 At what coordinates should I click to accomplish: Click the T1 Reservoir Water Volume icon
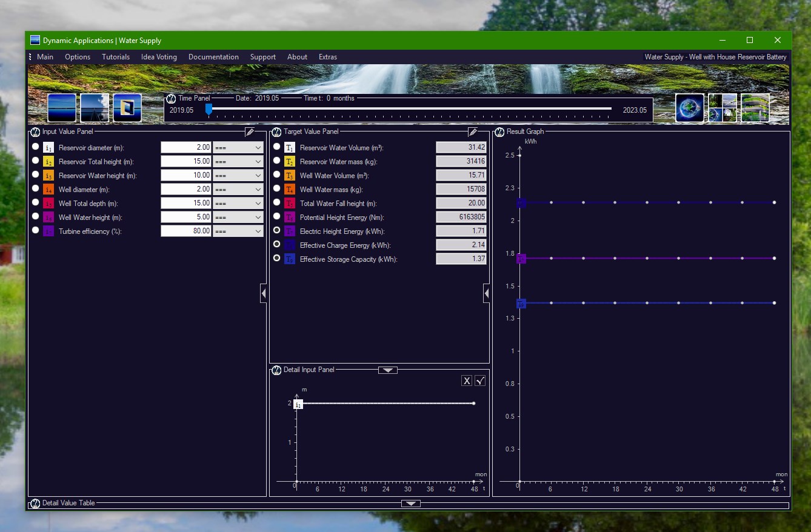(x=290, y=147)
